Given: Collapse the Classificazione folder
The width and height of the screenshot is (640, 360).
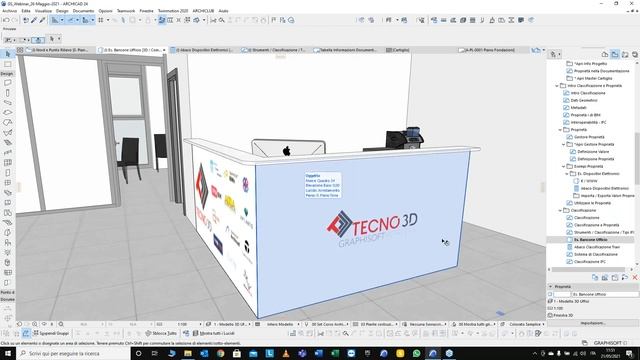Looking at the screenshot, I should 560,211.
